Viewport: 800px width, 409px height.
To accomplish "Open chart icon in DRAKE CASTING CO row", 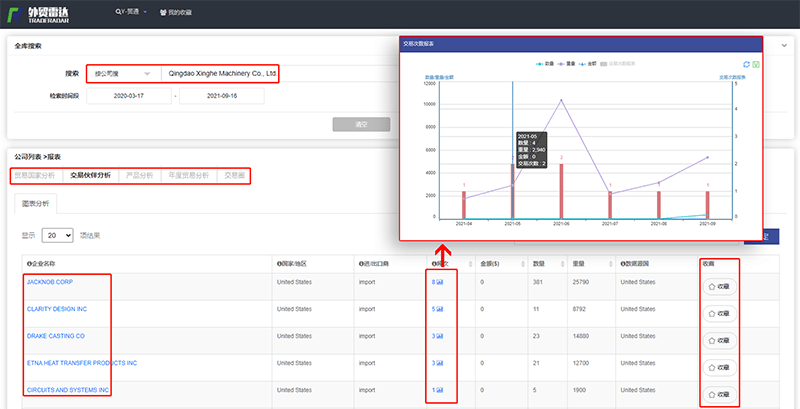I will (440, 336).
